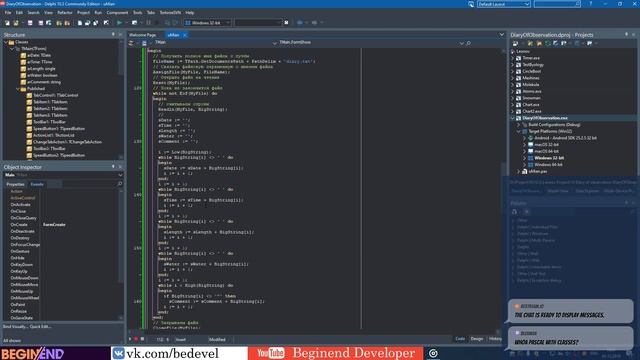Open the Project menu

tap(83, 13)
